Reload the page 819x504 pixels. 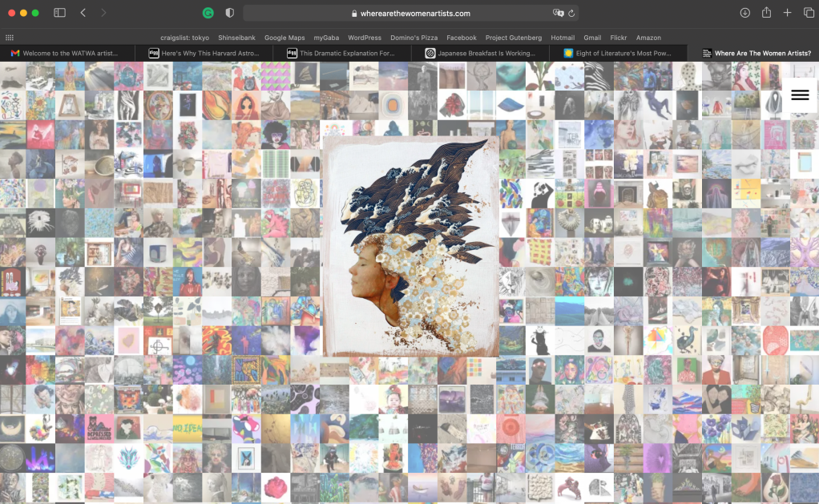pyautogui.click(x=571, y=13)
